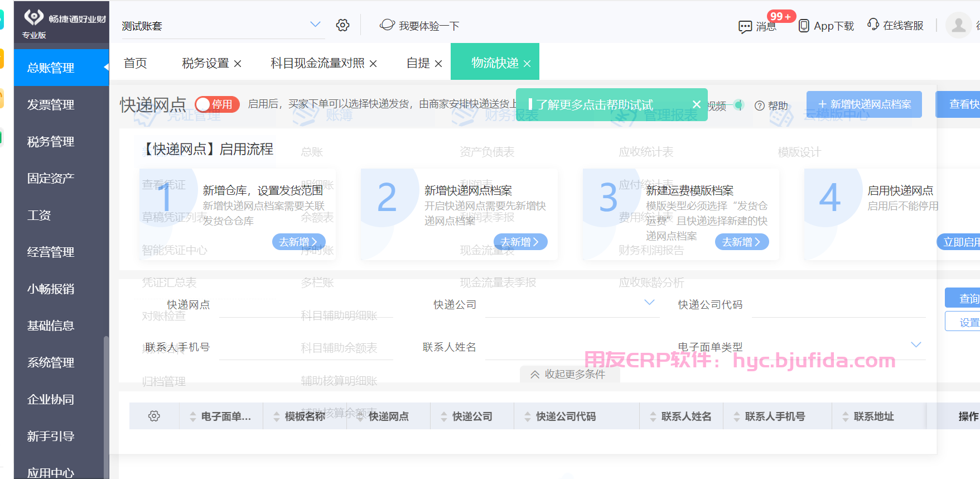Collapse conditions via 收起更多条件
Image resolution: width=980 pixels, height=479 pixels.
(x=569, y=374)
